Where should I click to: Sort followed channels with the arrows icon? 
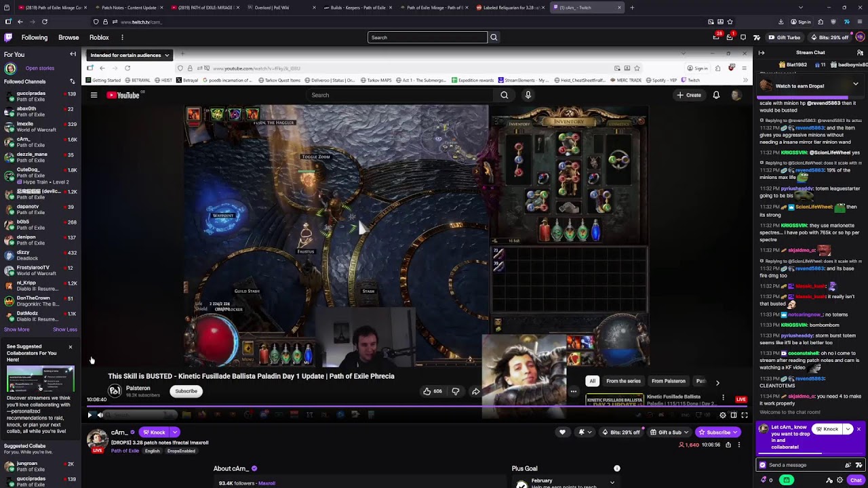[x=72, y=81]
